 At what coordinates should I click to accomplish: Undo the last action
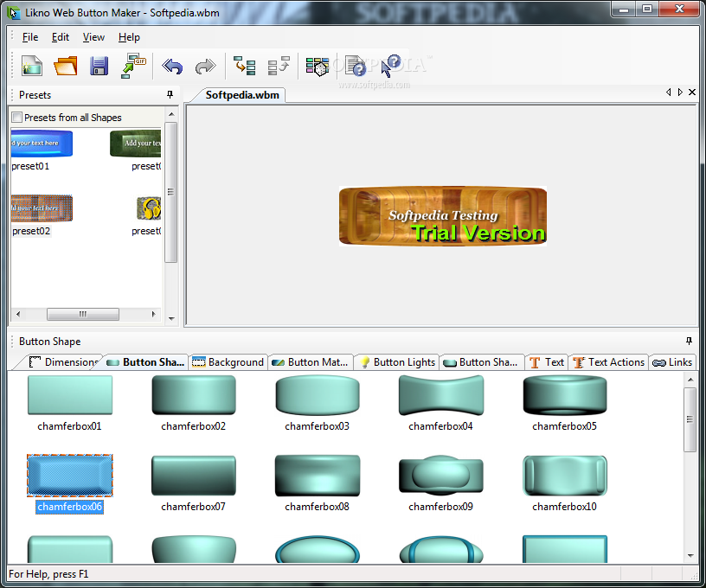(x=172, y=67)
